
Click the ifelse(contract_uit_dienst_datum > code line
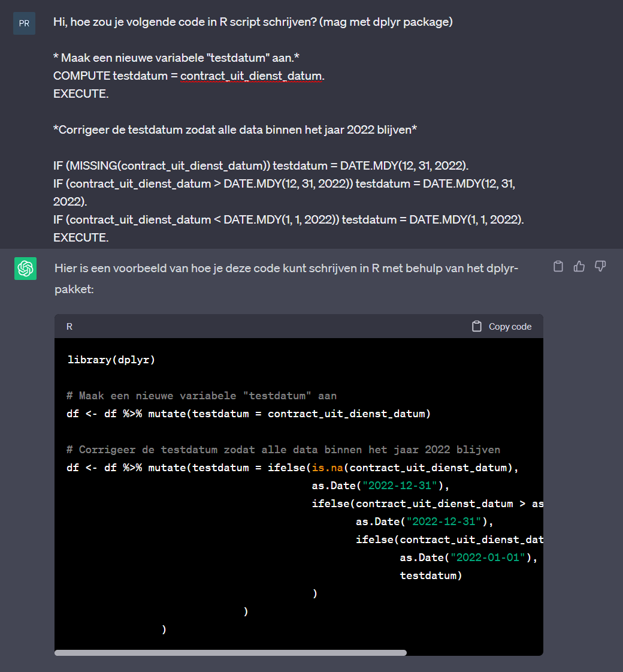pos(427,504)
